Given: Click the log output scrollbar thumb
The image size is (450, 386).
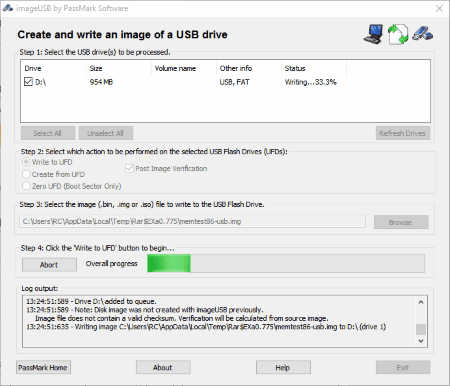Looking at the screenshot, I should click(421, 329).
